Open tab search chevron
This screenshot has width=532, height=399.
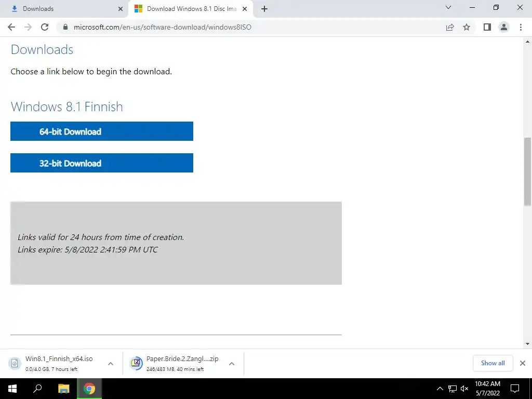coord(448,7)
